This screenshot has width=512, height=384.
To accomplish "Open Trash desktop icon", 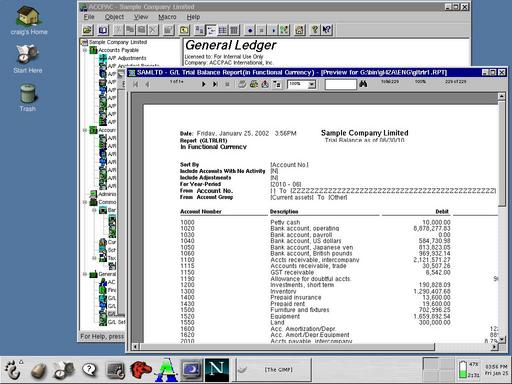I will pos(28,98).
